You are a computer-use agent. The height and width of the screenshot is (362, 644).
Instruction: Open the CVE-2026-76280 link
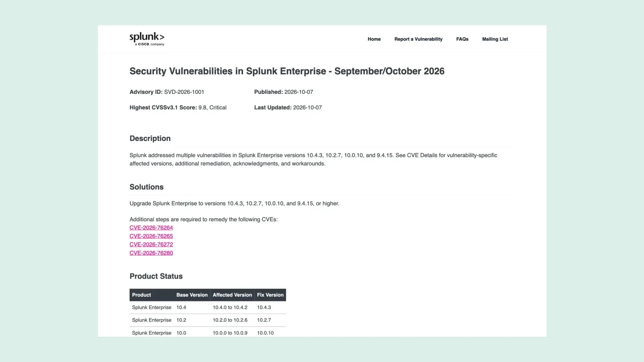[x=151, y=253]
